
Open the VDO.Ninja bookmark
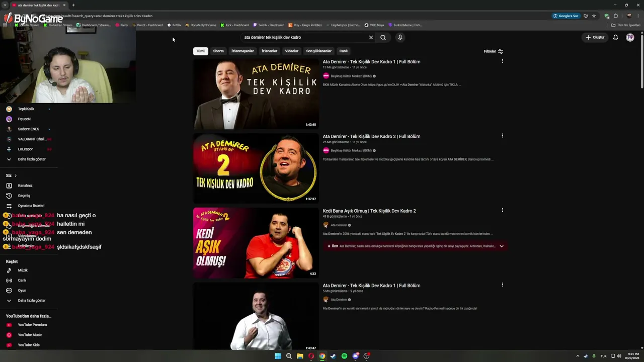[x=374, y=25]
